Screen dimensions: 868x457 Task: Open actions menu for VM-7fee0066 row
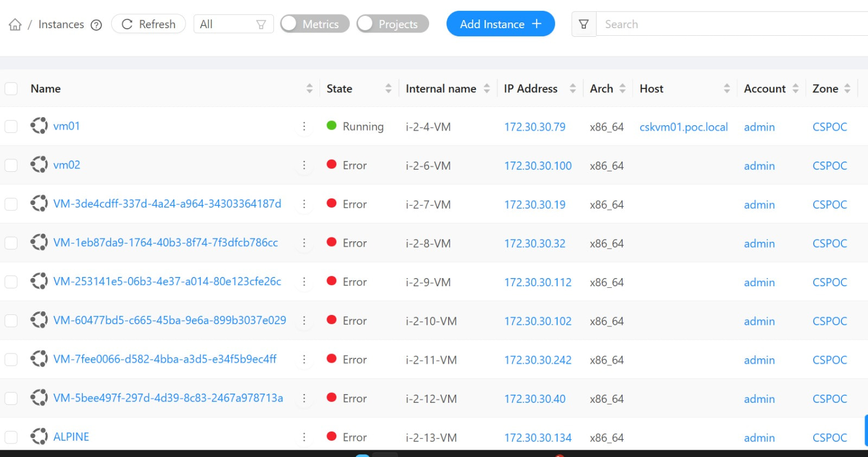(x=304, y=359)
